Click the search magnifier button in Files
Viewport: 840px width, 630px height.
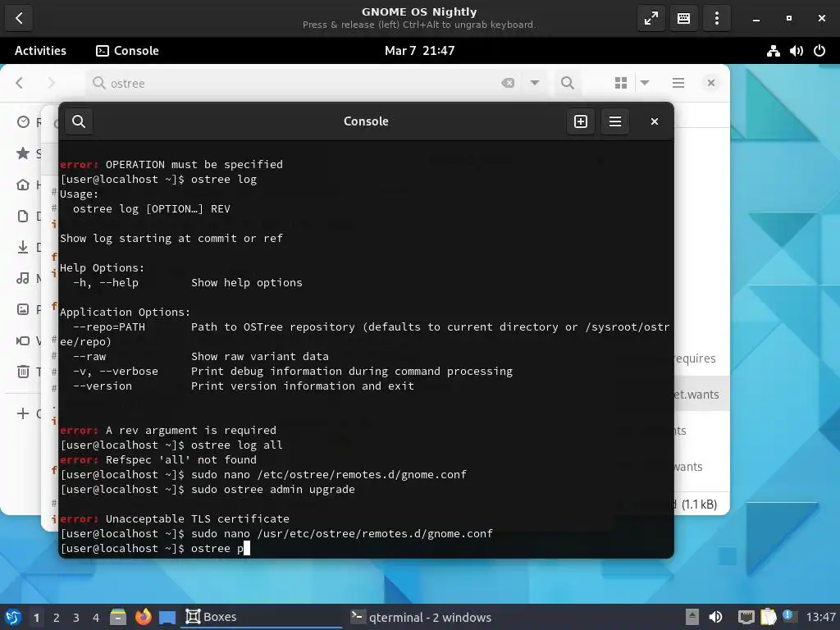[568, 83]
